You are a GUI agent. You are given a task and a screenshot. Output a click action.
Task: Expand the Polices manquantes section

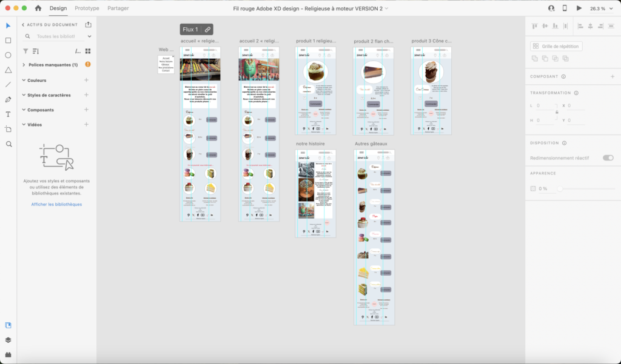[24, 65]
